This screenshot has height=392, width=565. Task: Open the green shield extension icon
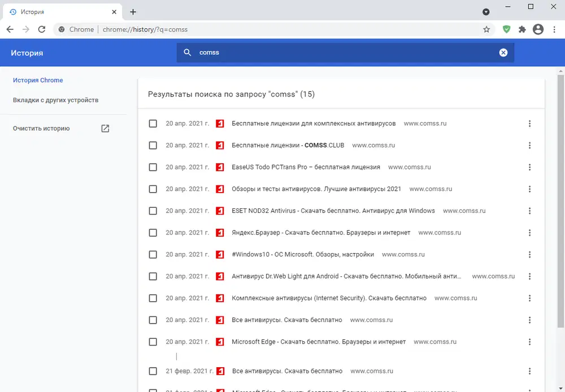pos(507,29)
